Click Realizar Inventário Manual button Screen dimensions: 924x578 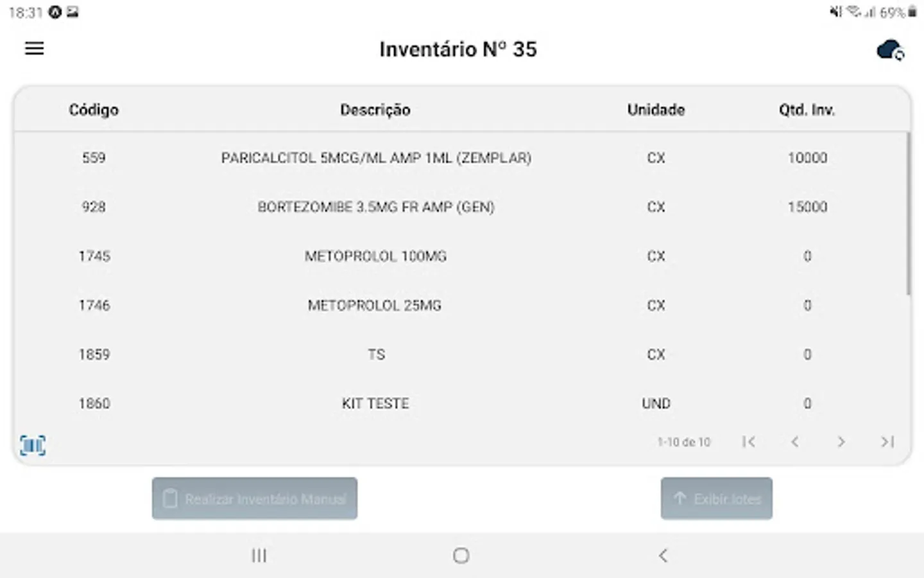(255, 498)
